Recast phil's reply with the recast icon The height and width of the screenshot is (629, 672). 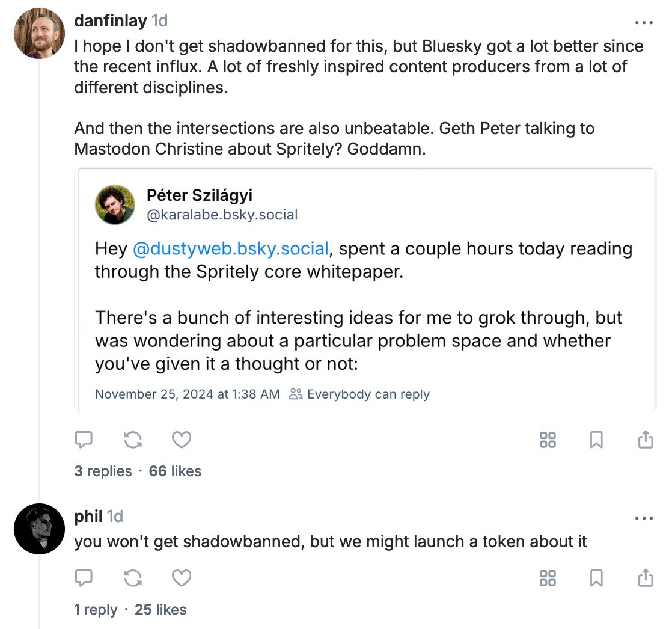tap(132, 578)
